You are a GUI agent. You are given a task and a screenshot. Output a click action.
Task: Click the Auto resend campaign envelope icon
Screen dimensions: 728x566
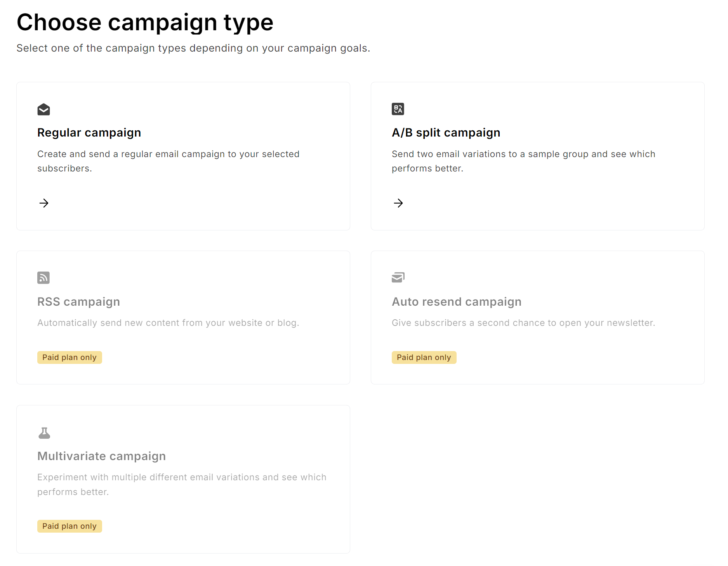398,277
